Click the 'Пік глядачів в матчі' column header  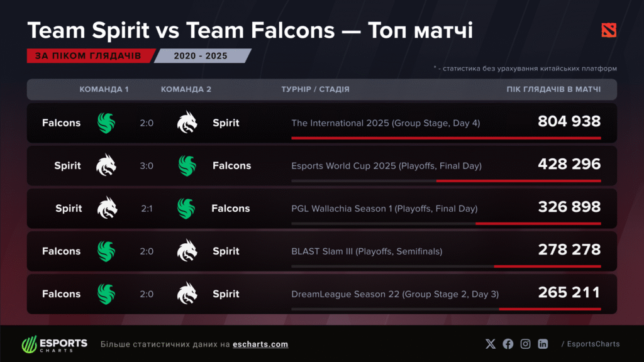(x=553, y=89)
